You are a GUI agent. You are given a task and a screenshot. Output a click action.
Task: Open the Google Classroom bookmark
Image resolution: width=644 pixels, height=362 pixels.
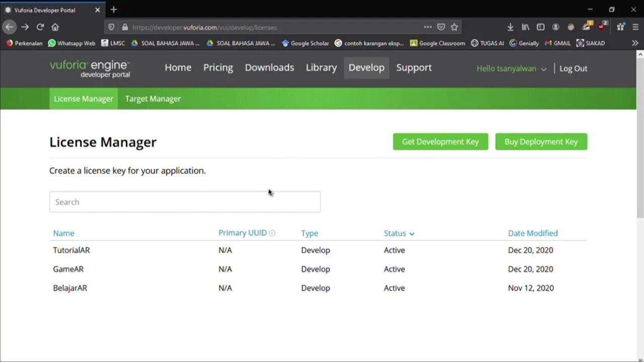tap(437, 43)
